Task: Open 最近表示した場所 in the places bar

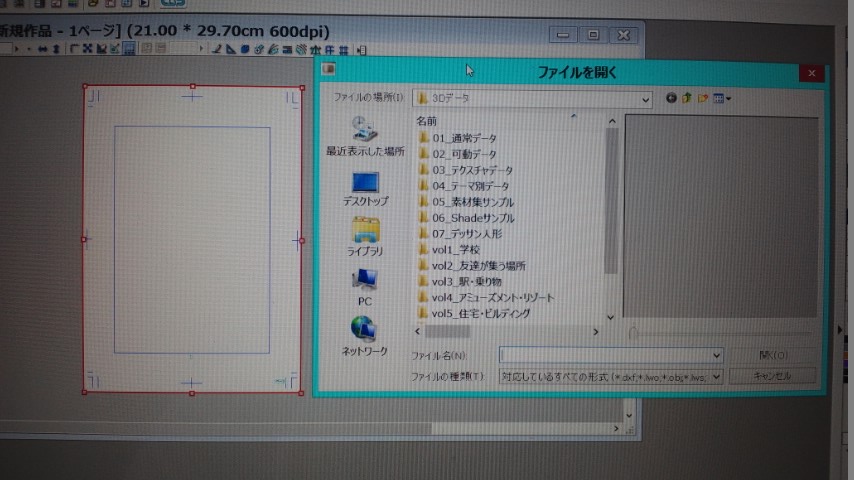Action: point(365,136)
